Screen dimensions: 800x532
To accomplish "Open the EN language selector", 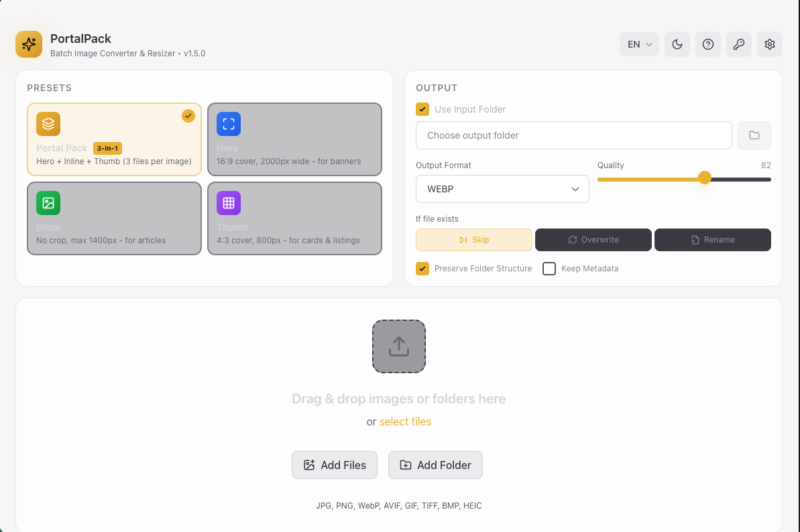I will click(638, 44).
